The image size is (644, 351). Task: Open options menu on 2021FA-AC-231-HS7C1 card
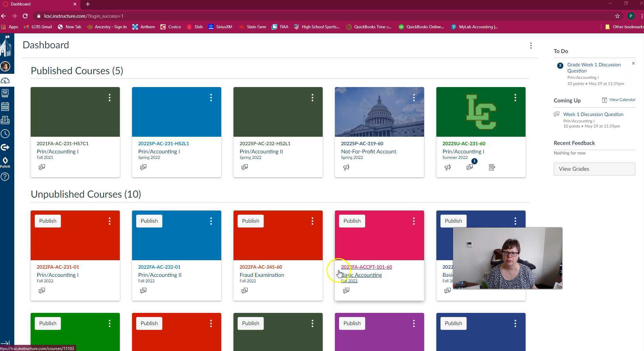[110, 98]
